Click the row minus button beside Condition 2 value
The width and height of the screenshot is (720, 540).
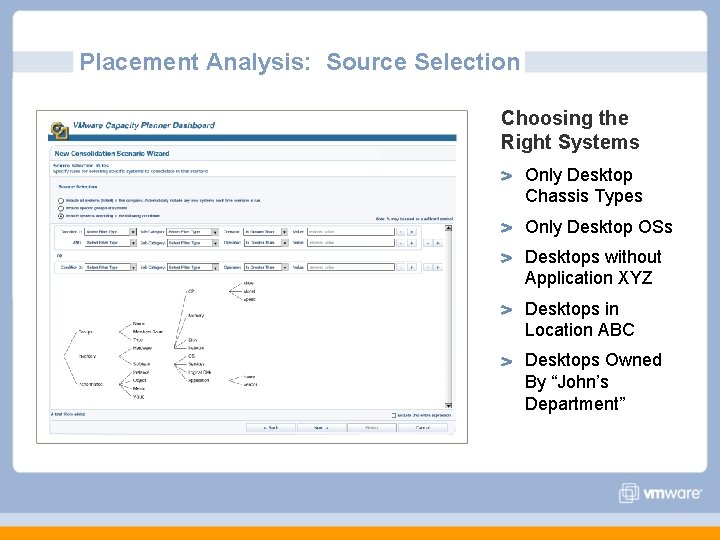(x=401, y=267)
